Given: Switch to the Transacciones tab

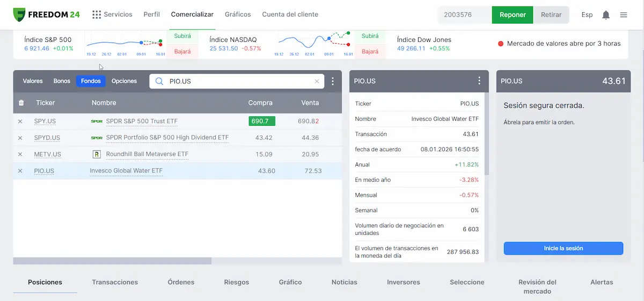Looking at the screenshot, I should click(115, 282).
